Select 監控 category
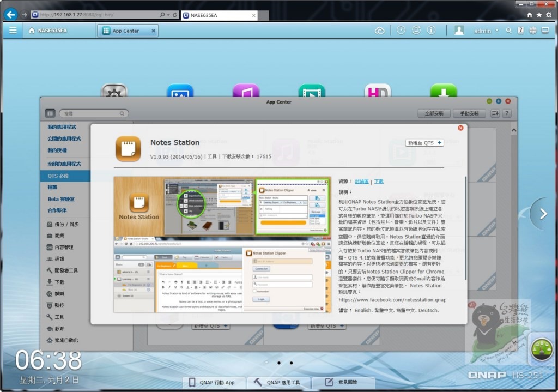 click(56, 305)
